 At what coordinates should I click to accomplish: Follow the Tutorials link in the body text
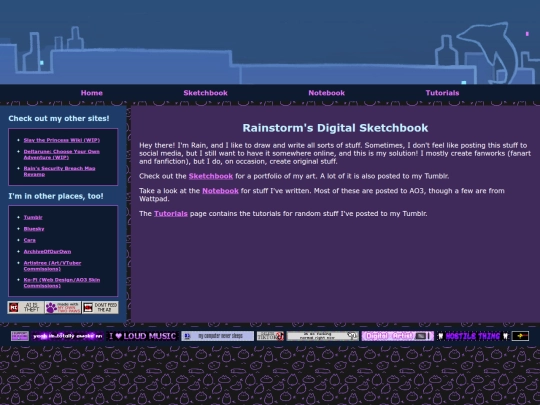(171, 214)
